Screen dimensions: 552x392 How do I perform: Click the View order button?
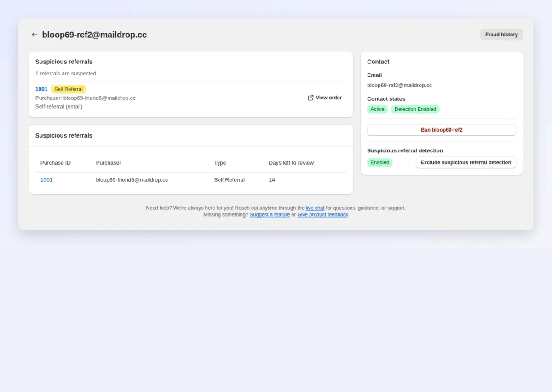coord(325,98)
